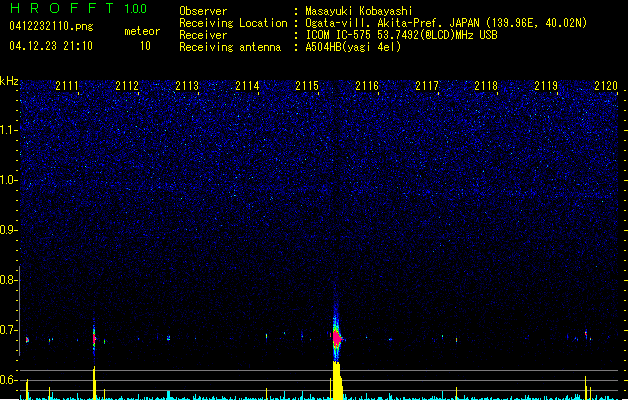
Task: Select the ICOM IC-575 receiver text
Action: click(x=401, y=35)
